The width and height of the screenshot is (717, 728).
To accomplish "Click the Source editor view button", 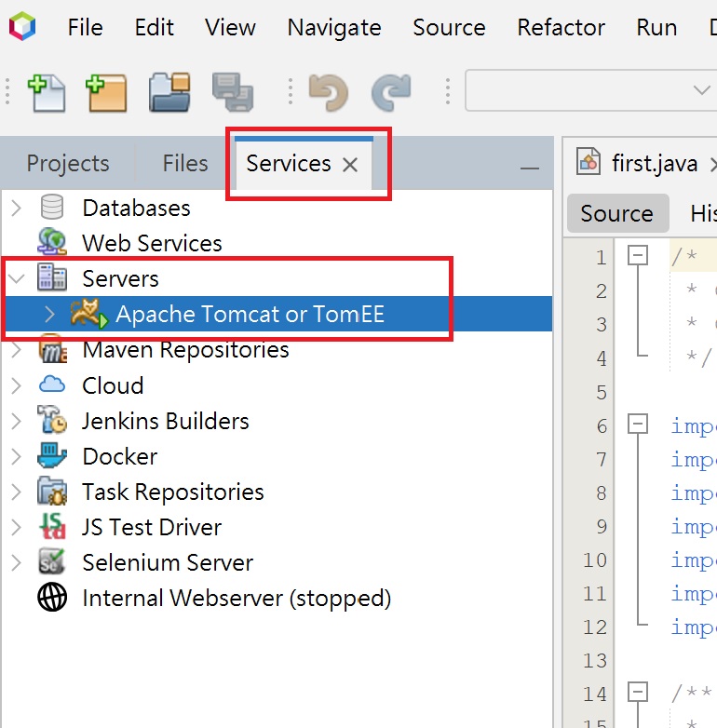I will pyautogui.click(x=617, y=213).
